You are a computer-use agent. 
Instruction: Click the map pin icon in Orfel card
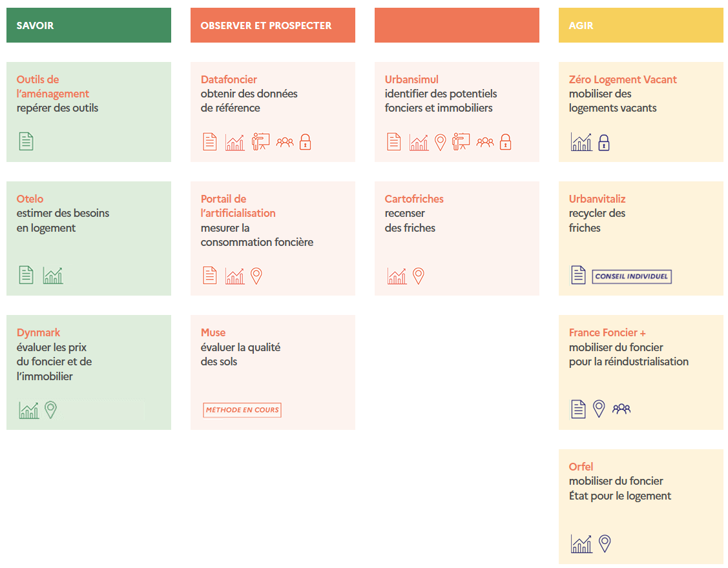click(605, 543)
